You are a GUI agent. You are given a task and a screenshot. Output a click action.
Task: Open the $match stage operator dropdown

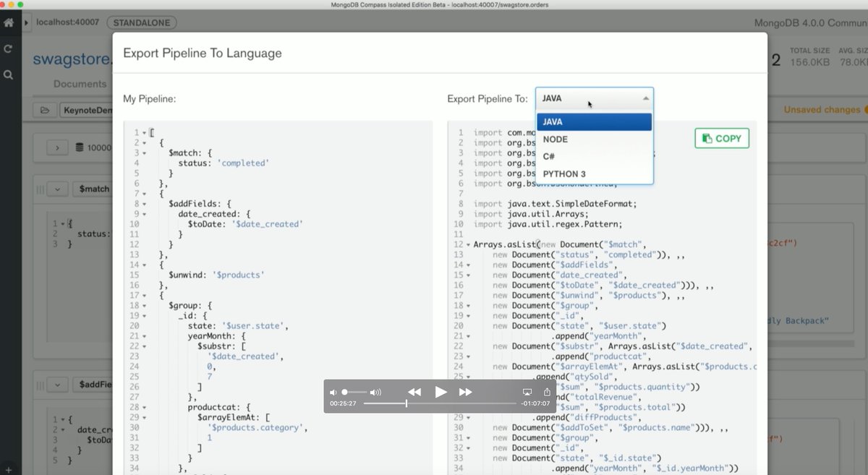point(93,189)
